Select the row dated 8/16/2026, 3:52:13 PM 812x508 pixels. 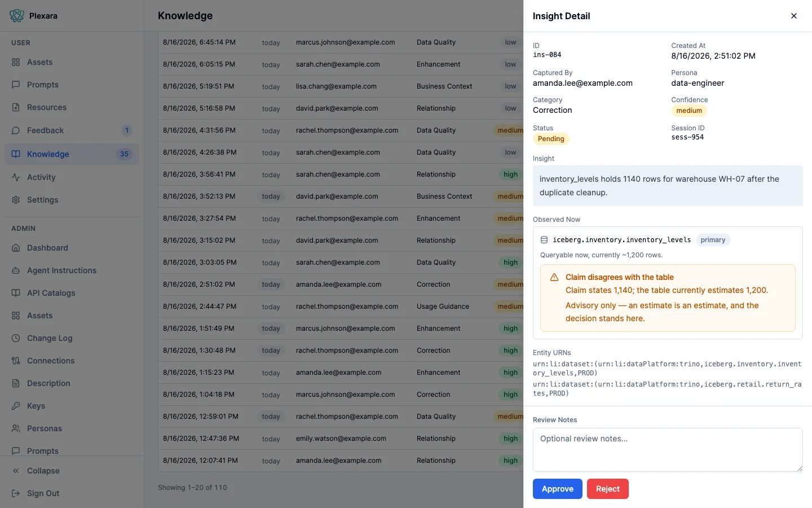(x=341, y=196)
